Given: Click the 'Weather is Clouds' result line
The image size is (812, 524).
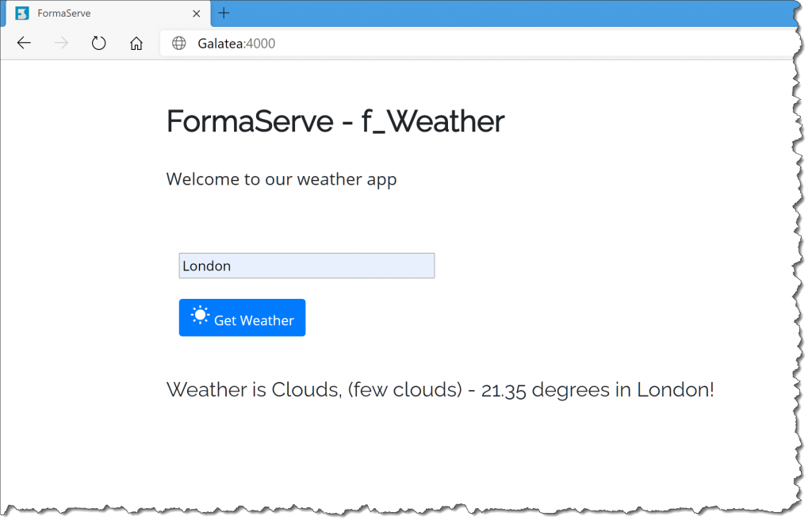Looking at the screenshot, I should tap(440, 390).
